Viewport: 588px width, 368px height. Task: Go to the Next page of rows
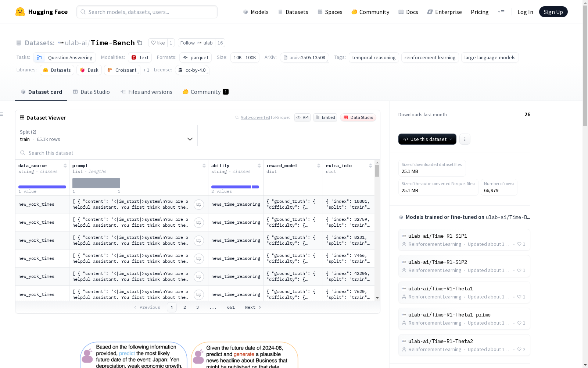[x=253, y=307]
